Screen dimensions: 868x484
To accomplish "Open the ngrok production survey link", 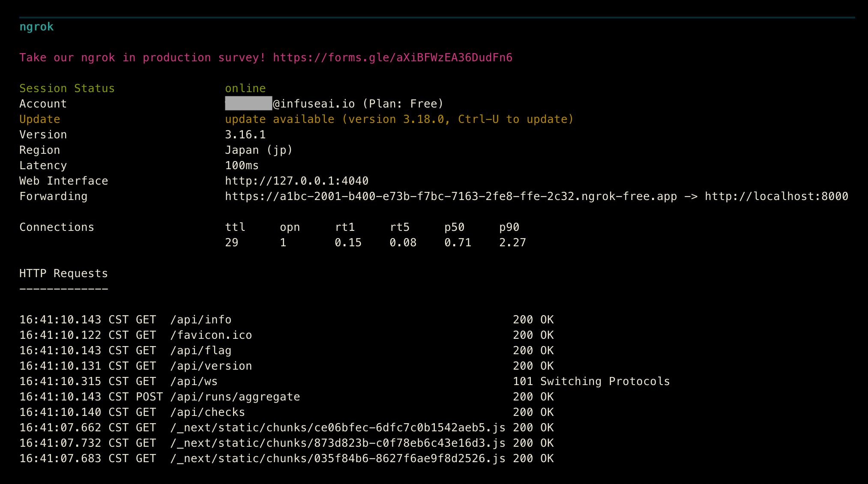I will pos(392,57).
